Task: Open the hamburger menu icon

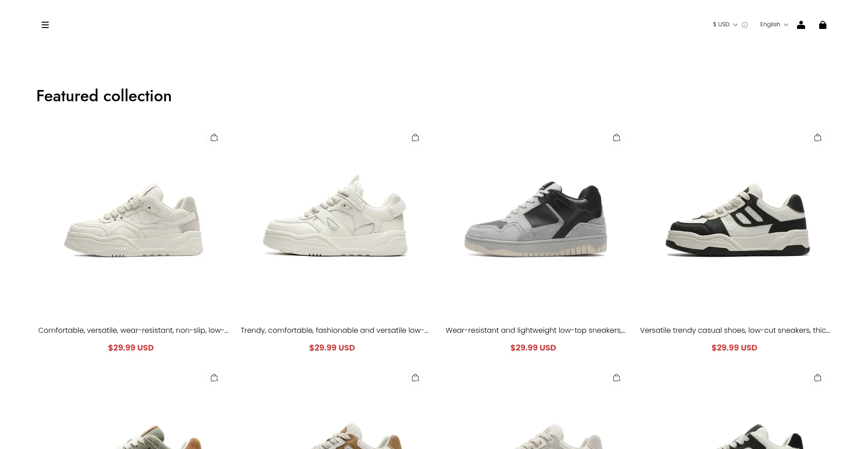Action: pyautogui.click(x=45, y=25)
